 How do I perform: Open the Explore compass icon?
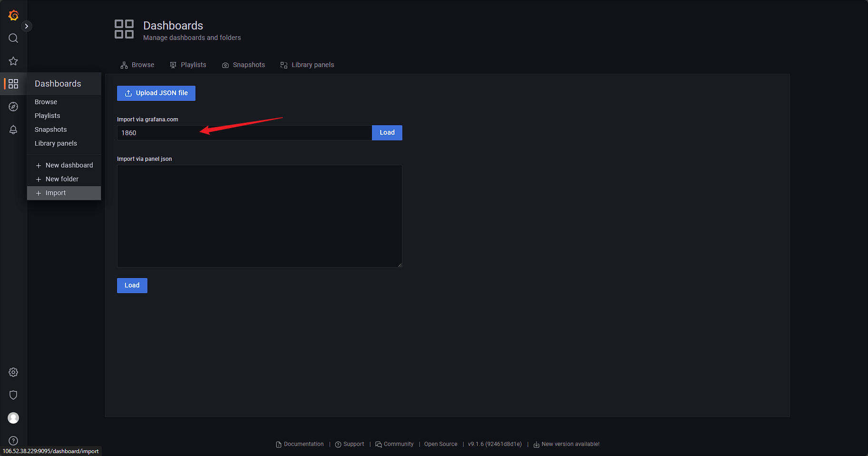coord(13,107)
